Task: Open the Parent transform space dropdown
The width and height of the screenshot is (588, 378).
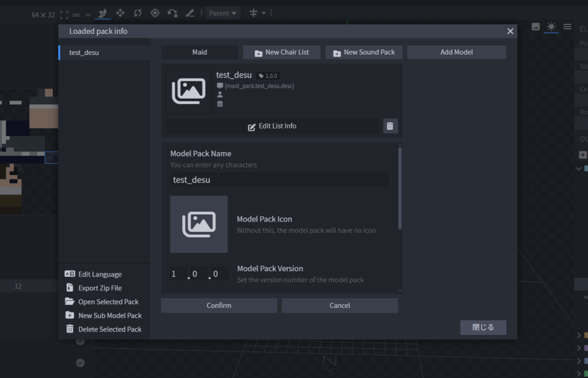Action: (223, 13)
